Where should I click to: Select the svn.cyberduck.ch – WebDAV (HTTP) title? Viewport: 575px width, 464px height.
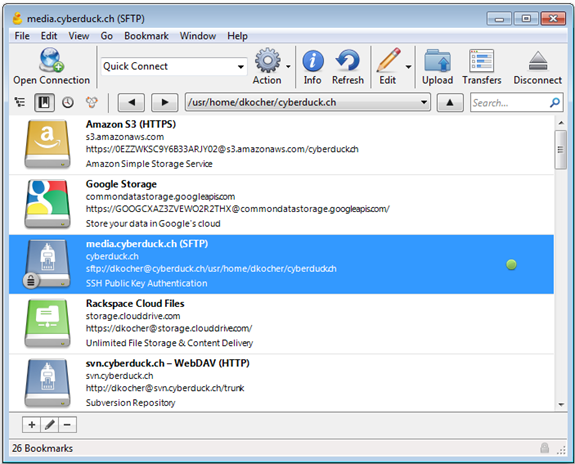coord(168,363)
